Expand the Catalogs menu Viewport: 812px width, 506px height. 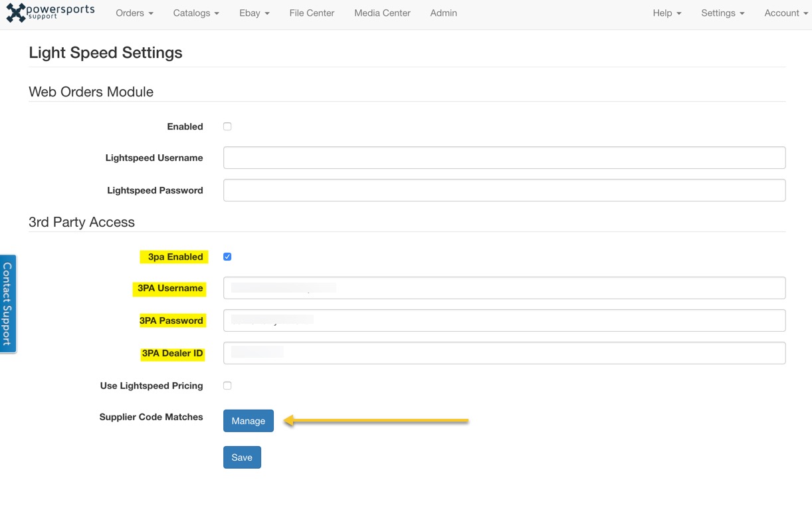click(196, 13)
